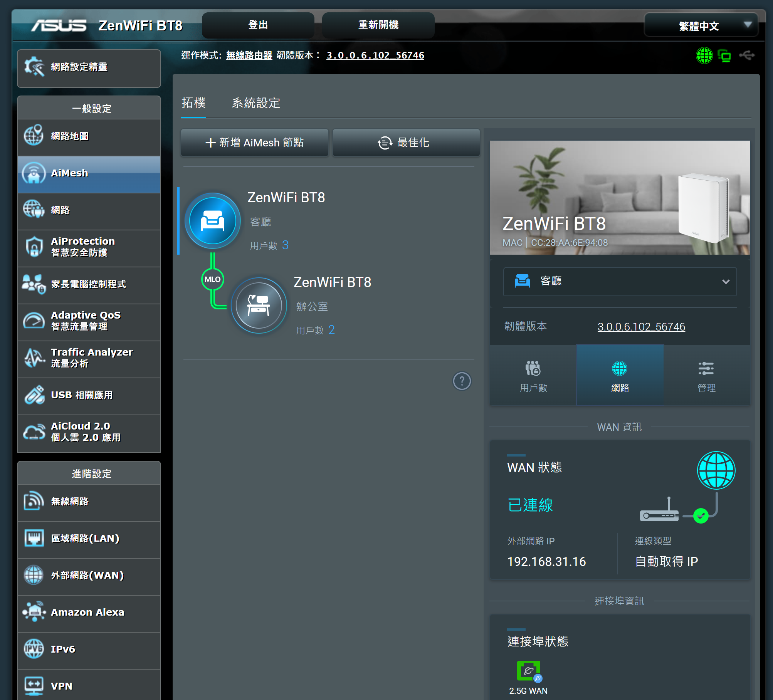Click the 新增 AiMesh 節點 button
The height and width of the screenshot is (700, 773).
tap(255, 143)
